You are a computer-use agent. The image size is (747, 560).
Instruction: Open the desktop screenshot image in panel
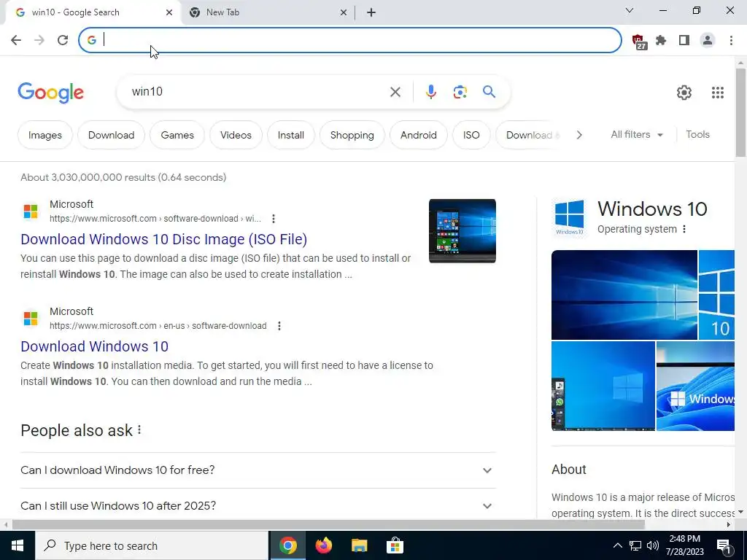[603, 386]
